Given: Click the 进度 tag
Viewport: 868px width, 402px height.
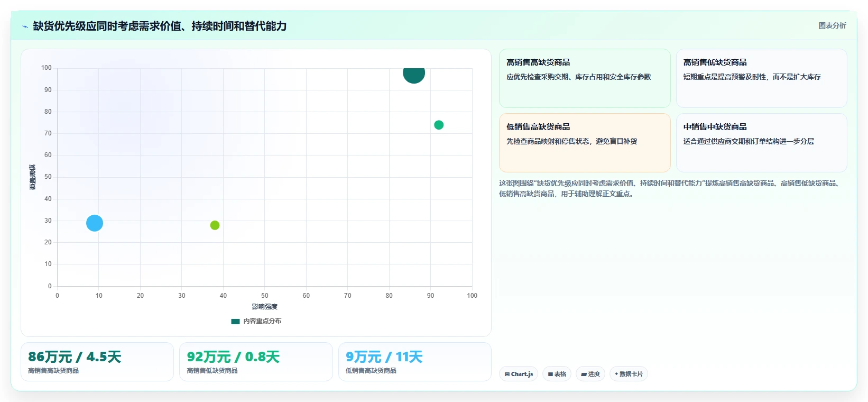Looking at the screenshot, I should click(x=590, y=374).
